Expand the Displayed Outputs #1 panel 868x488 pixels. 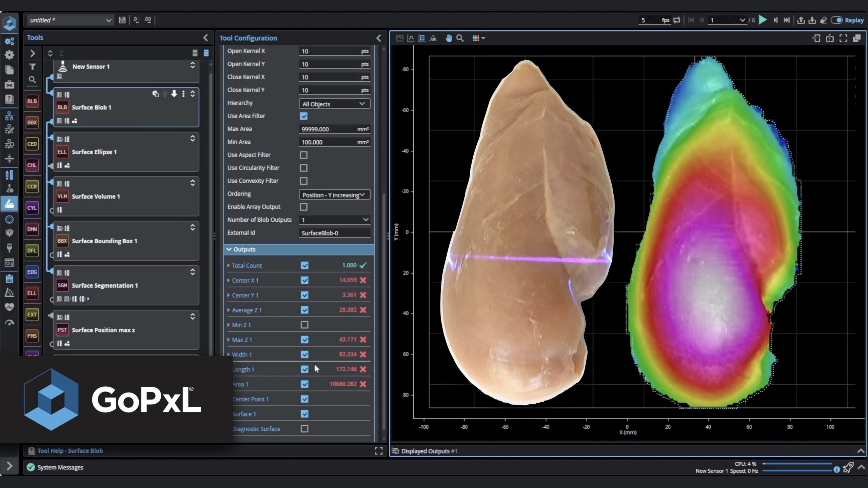coord(861,451)
